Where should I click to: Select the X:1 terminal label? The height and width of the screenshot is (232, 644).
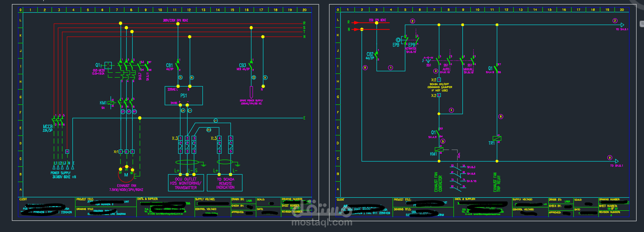tap(116, 152)
